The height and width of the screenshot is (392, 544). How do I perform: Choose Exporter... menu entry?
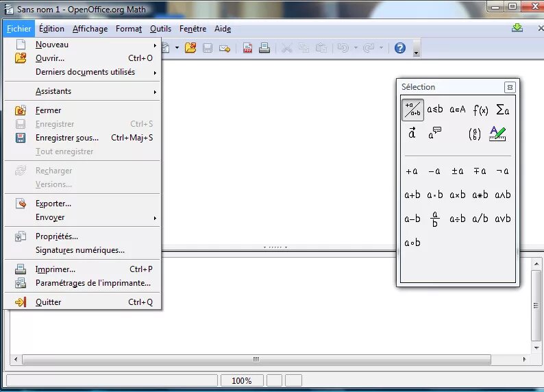(x=82, y=204)
